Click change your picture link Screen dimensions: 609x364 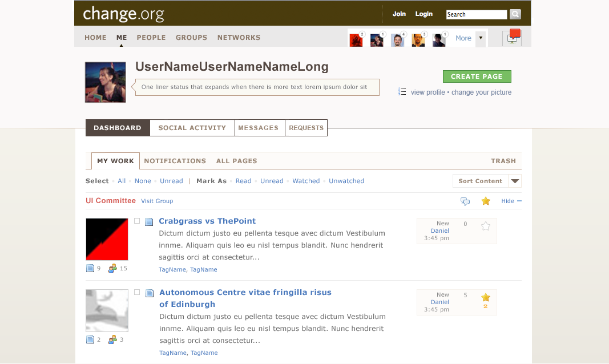tap(481, 92)
